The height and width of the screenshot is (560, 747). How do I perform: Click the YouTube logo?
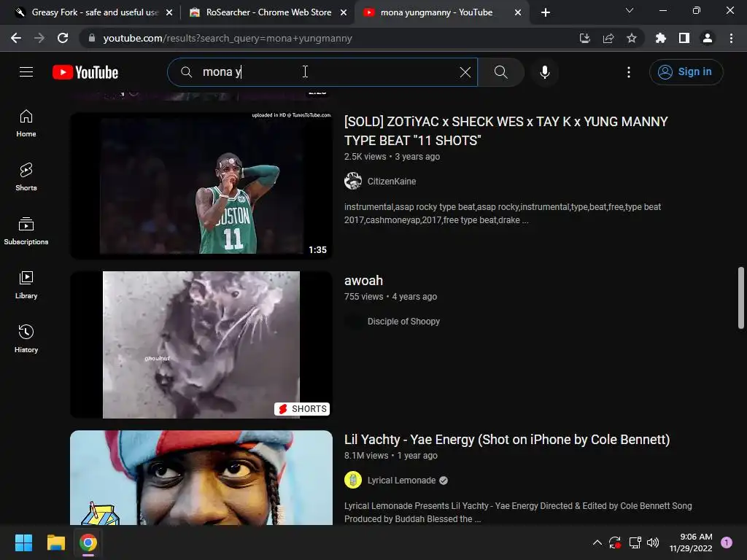coord(85,72)
